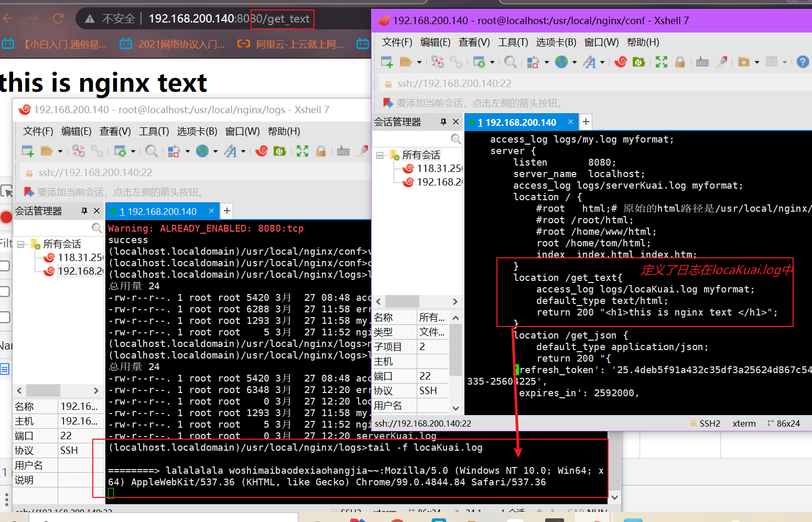
Task: Open the 查看(V) menu in the logs window
Action: pos(115,132)
